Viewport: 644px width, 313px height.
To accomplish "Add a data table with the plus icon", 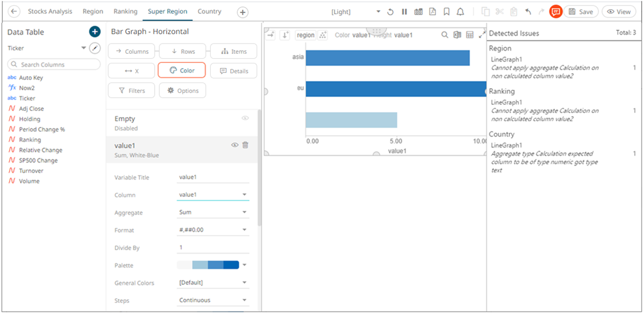I will [x=95, y=32].
